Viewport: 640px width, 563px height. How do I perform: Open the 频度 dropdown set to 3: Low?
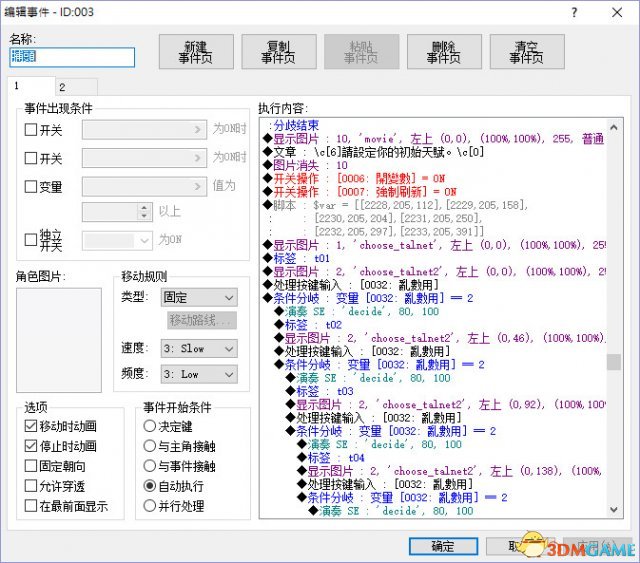(x=199, y=374)
